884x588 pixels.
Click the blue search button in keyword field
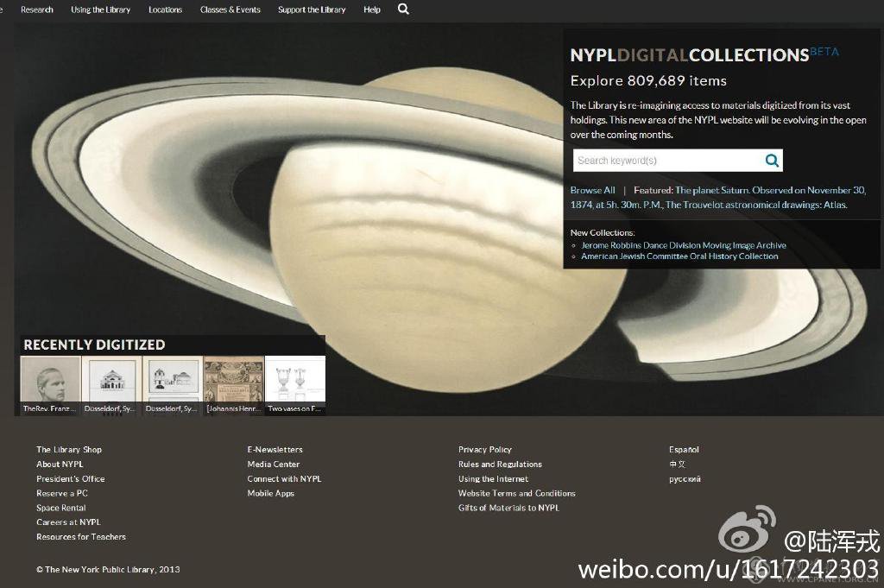[x=772, y=161]
